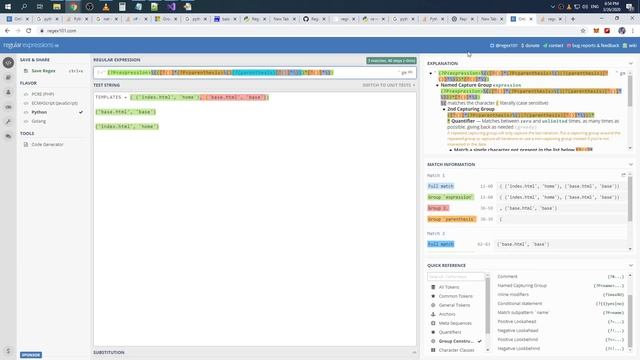The width and height of the screenshot is (640, 360).
Task: Click the Code Generator document icon
Action: (x=26, y=144)
